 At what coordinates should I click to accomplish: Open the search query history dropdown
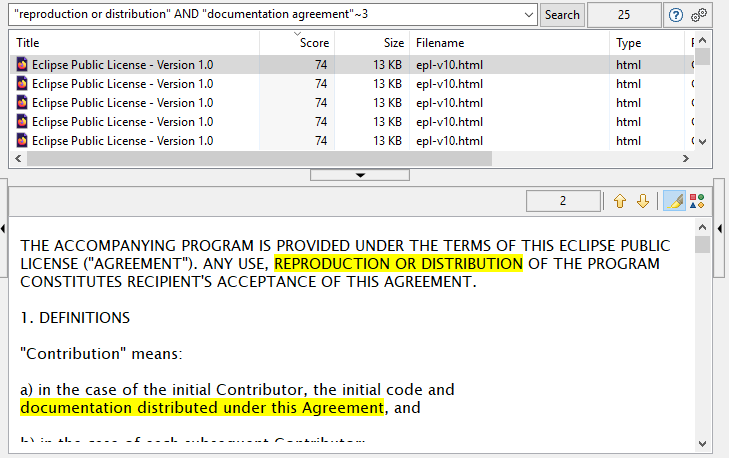529,14
